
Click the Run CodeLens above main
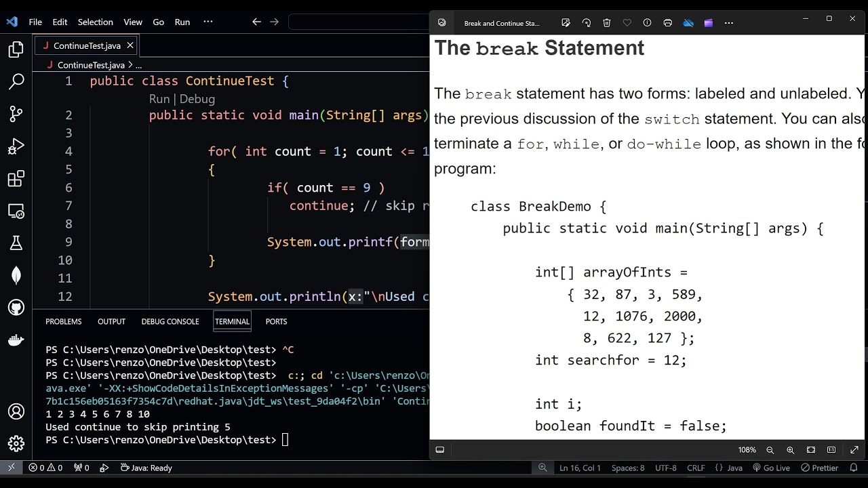pos(159,99)
